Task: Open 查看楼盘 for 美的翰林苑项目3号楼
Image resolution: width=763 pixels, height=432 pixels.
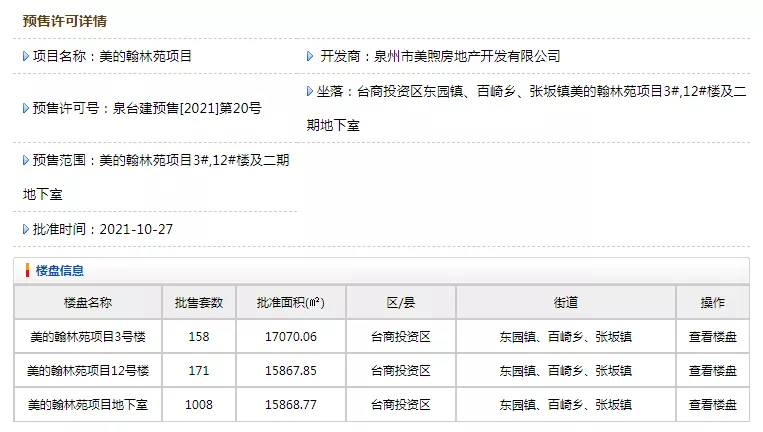Action: pos(712,337)
